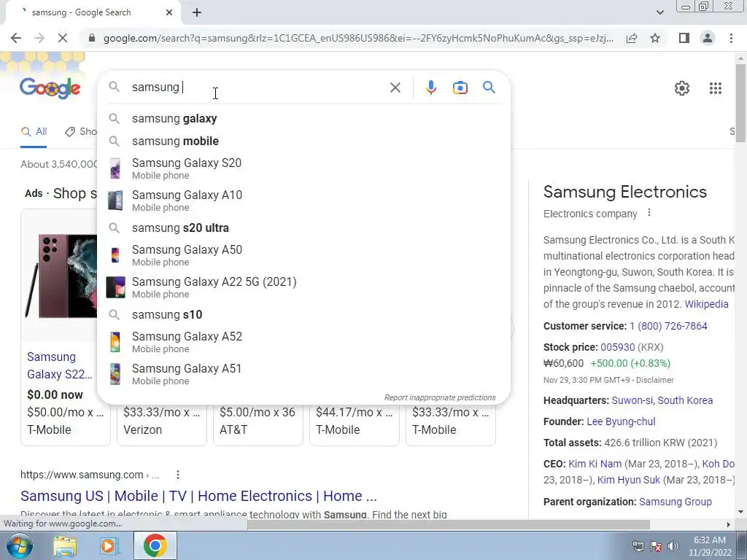The height and width of the screenshot is (560, 747).
Task: Click the Disclaimer link under stock price
Action: point(655,380)
